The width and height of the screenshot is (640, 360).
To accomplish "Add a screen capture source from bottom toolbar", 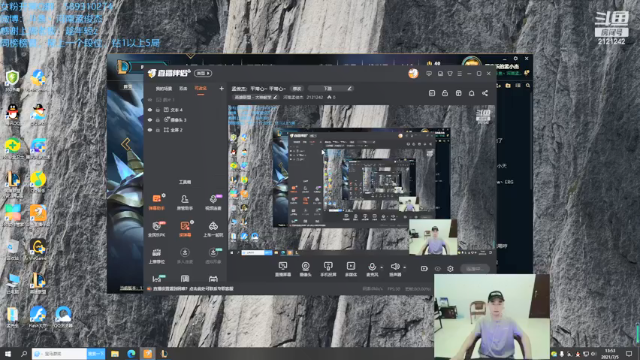I will (283, 269).
